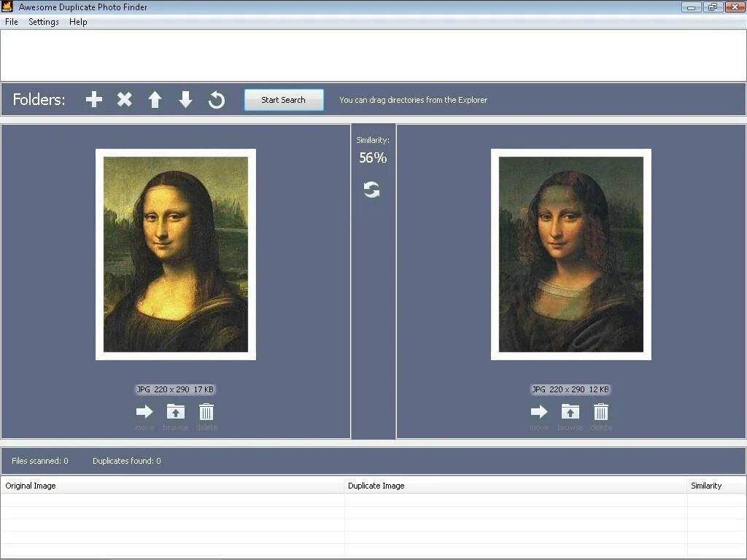Open the File menu
Image resolution: width=747 pixels, height=560 pixels.
tap(12, 22)
